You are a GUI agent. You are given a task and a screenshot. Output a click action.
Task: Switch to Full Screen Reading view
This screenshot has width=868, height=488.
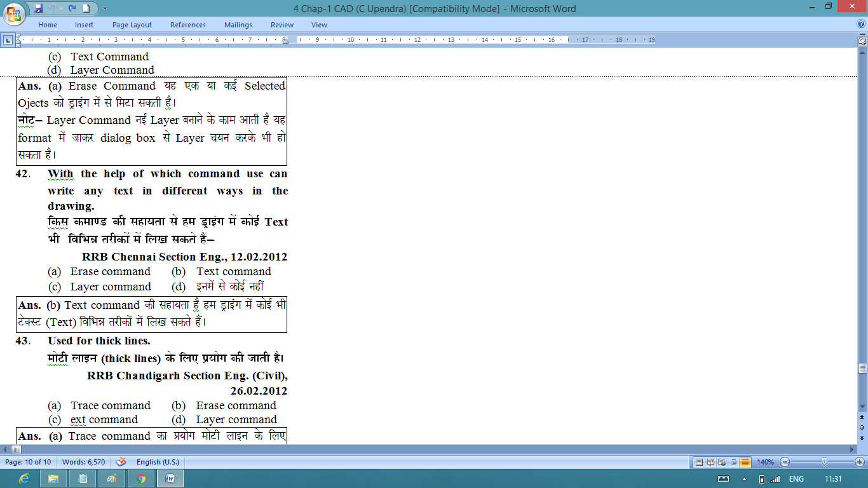tap(710, 462)
